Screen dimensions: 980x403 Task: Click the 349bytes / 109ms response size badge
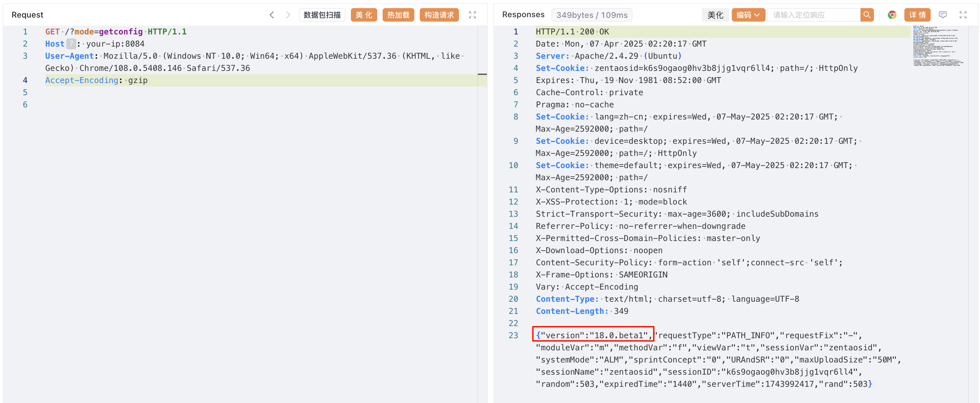[x=592, y=15]
